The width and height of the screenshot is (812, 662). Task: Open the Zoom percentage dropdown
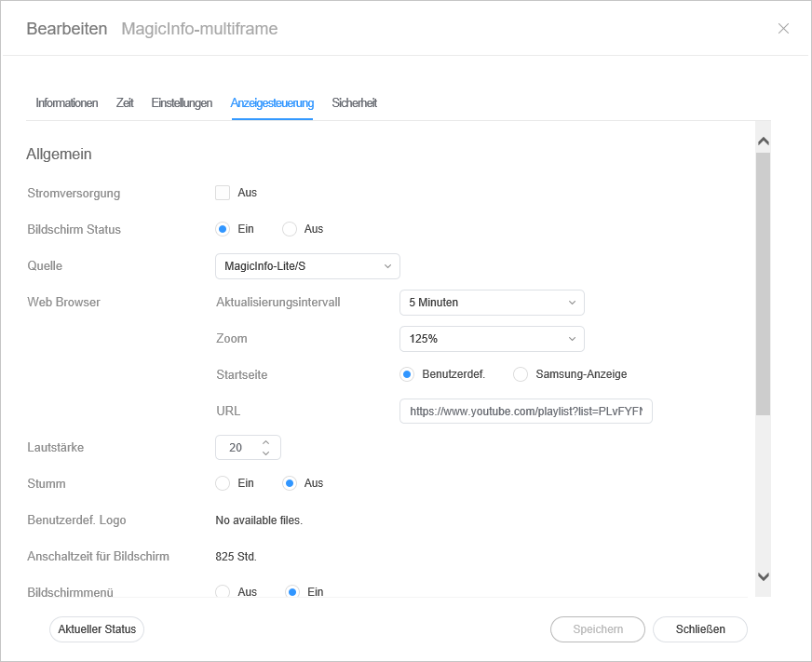491,339
